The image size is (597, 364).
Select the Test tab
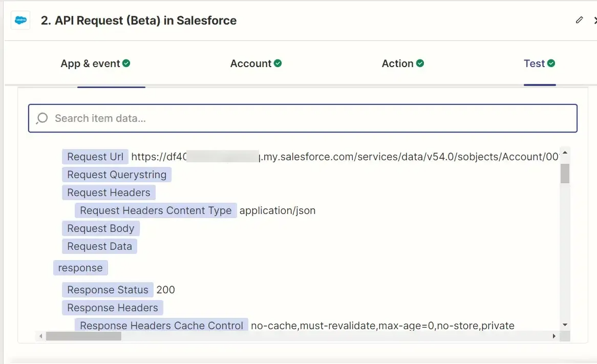(x=540, y=63)
